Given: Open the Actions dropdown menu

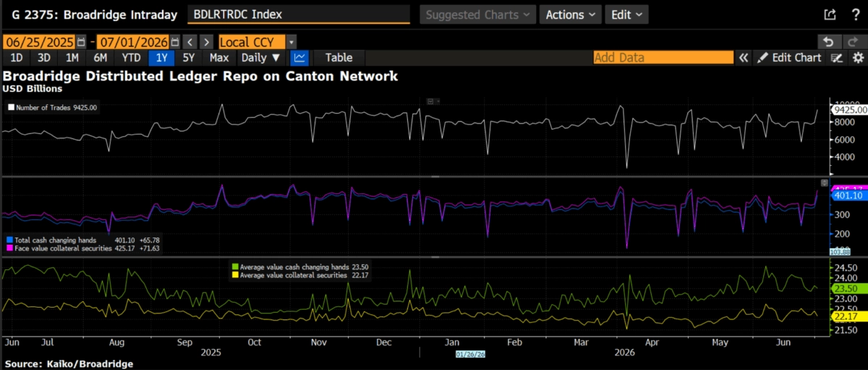Looking at the screenshot, I should coord(571,14).
